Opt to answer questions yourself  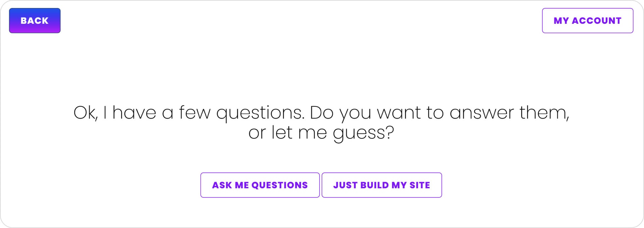point(260,185)
